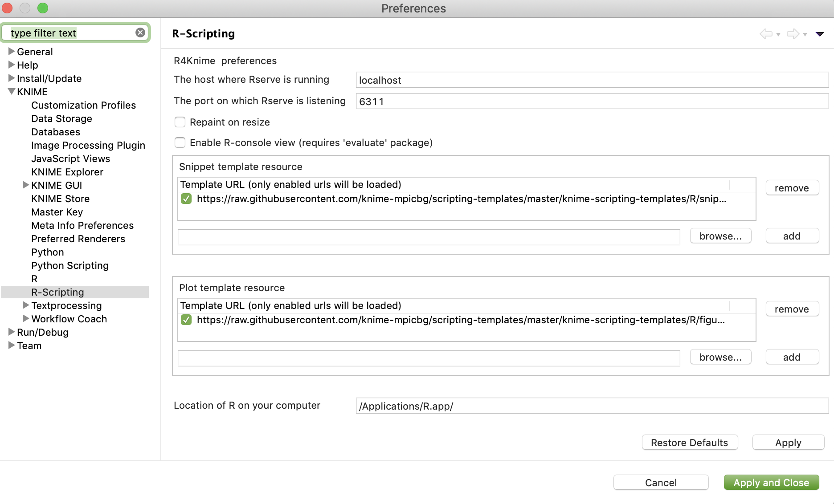Expand the Help tree node
Image resolution: width=834 pixels, height=504 pixels.
click(x=12, y=65)
